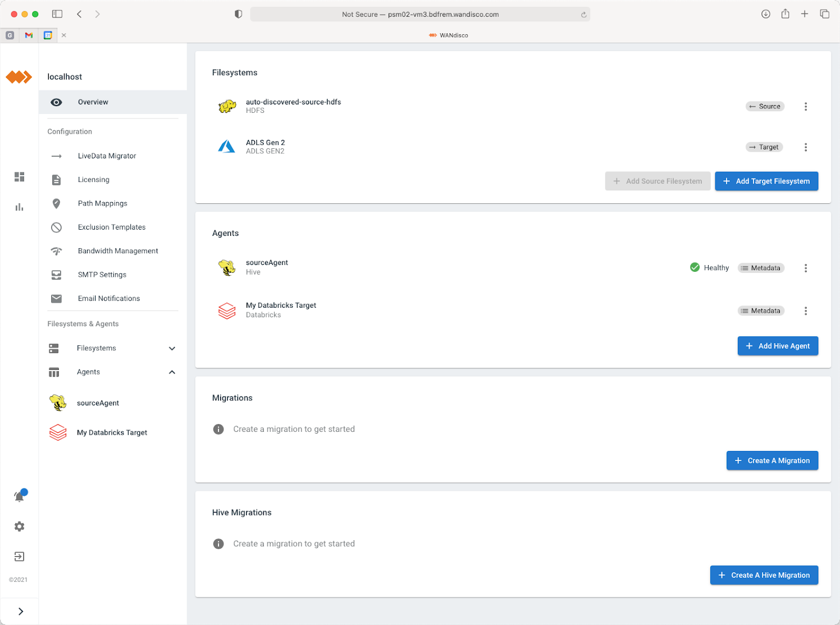The image size is (840, 625).
Task: Click the dashboard grid icon
Action: tap(20, 177)
